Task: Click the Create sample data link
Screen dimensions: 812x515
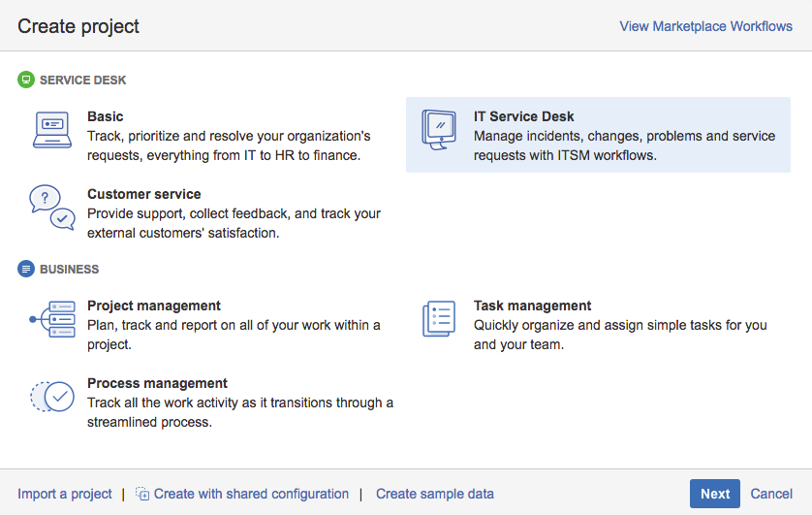Action: (x=435, y=494)
